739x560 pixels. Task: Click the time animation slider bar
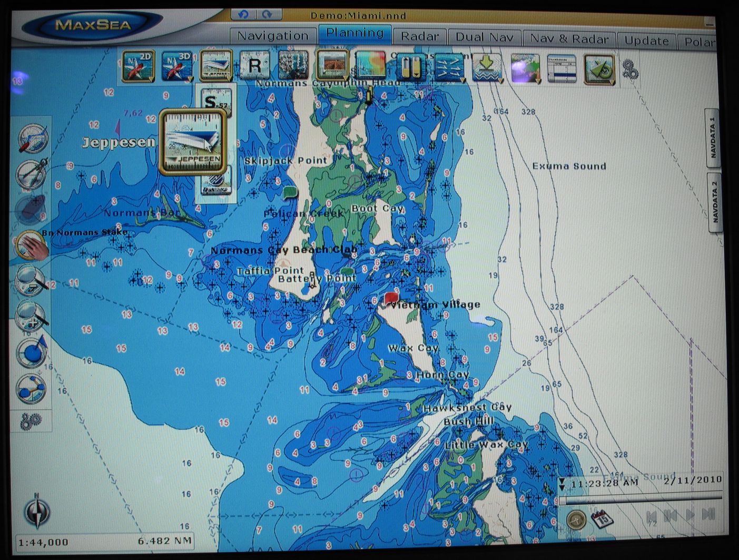[x=641, y=498]
